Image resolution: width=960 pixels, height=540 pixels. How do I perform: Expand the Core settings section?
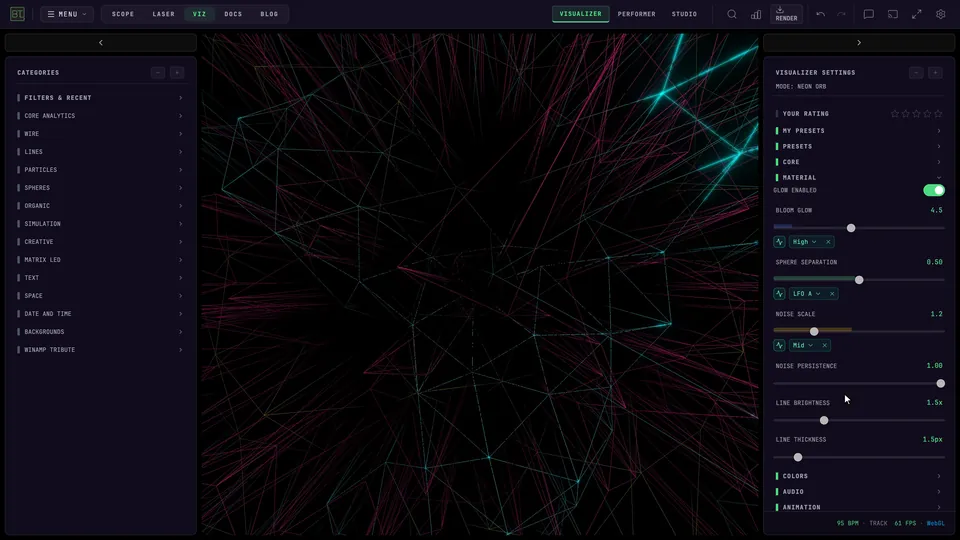click(858, 162)
